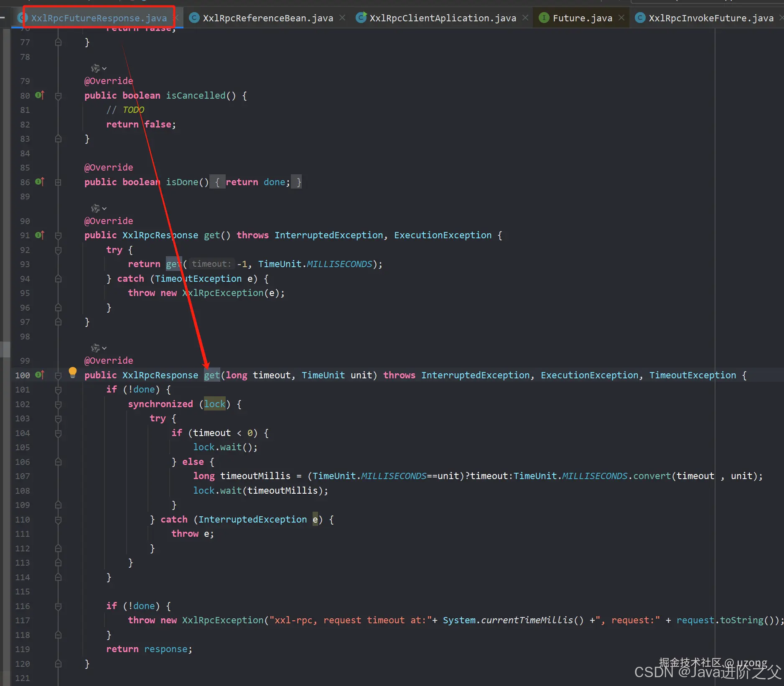This screenshot has width=784, height=686.
Task: Collapse try block fold marker on line 92
Action: click(x=58, y=250)
